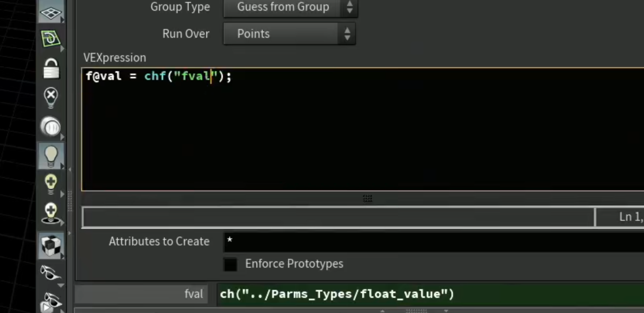Screen dimensions: 644x313
Task: Open the Run Over Points dropdown
Action: [289, 34]
